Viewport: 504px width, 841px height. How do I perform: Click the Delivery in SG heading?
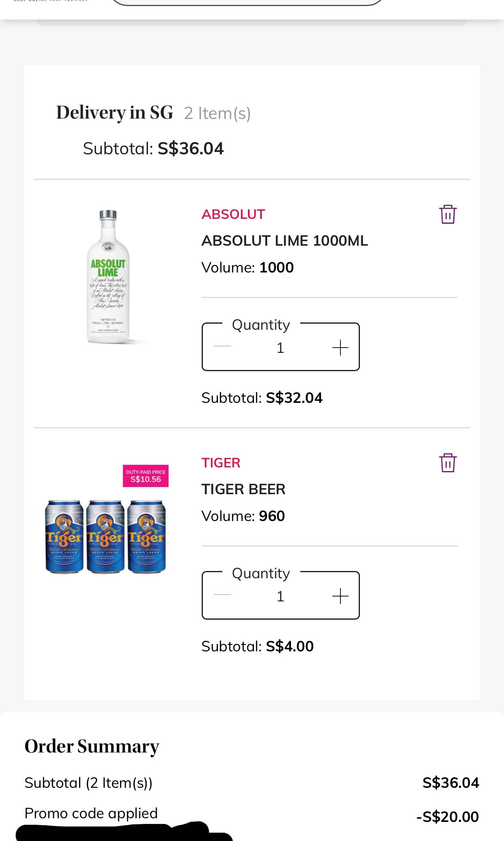(x=115, y=112)
